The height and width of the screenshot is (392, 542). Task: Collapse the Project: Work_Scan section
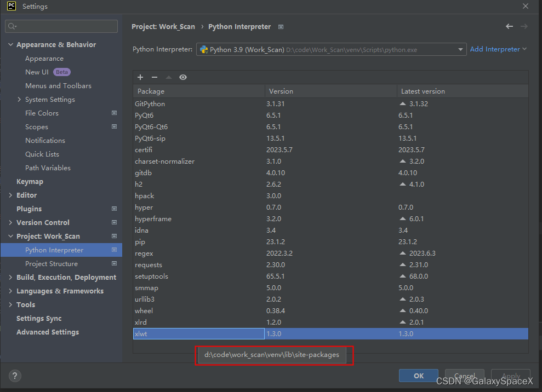(10, 236)
